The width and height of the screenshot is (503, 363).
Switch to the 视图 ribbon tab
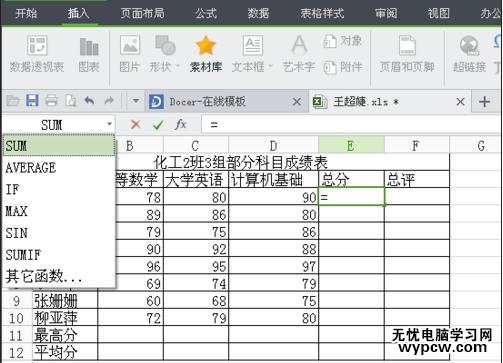(x=439, y=13)
